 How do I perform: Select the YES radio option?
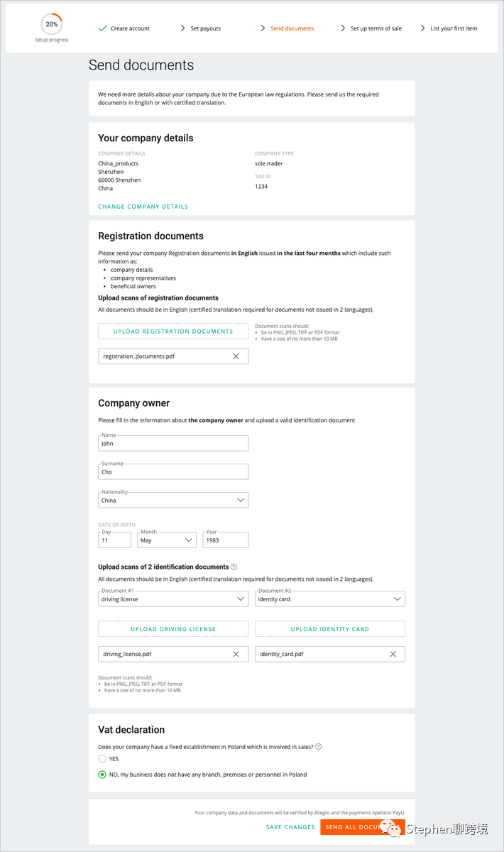coord(102,759)
